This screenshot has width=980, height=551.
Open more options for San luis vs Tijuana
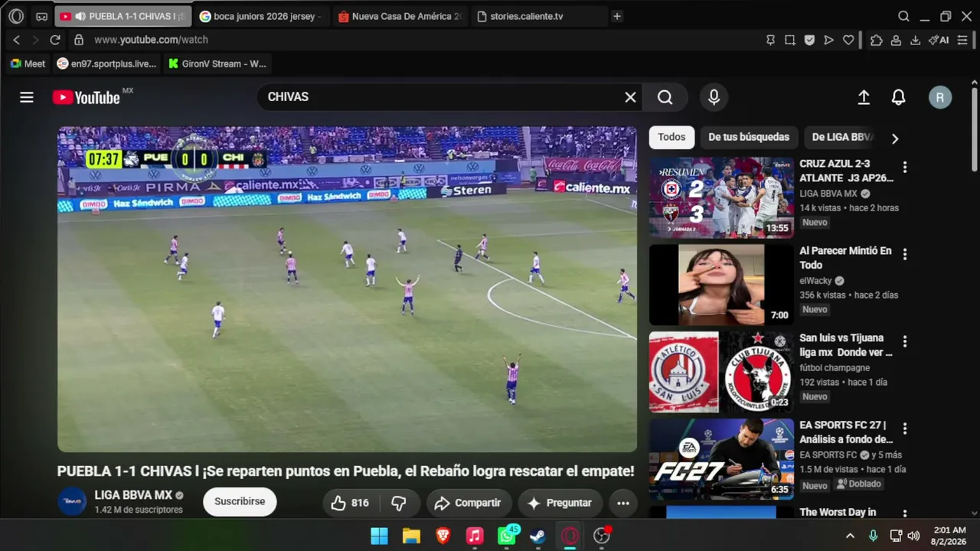click(x=905, y=341)
